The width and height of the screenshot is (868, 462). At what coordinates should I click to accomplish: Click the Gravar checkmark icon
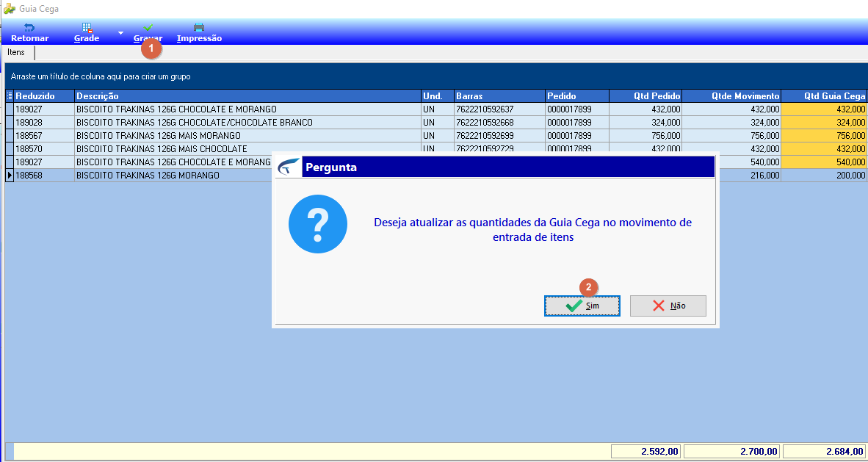point(148,27)
